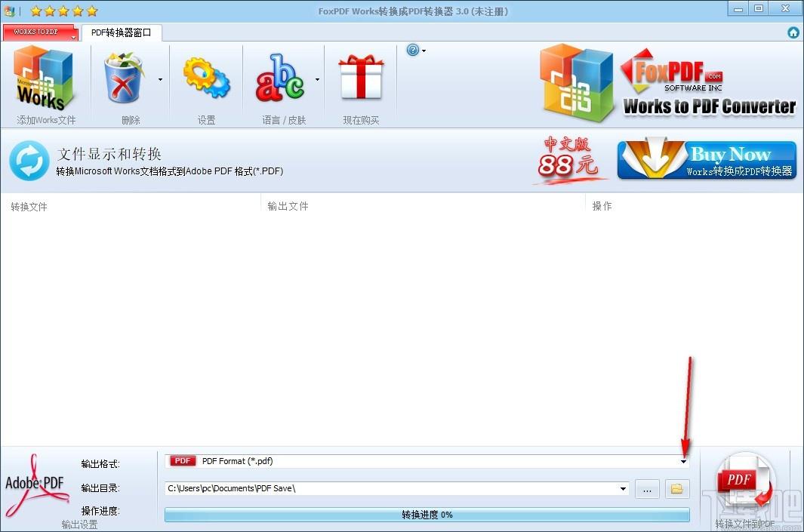Click the 操作进度 label

(100, 511)
